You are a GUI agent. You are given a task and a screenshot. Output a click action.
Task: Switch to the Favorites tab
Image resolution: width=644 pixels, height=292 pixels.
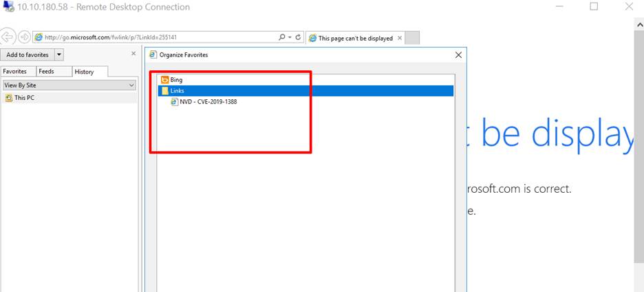[15, 72]
